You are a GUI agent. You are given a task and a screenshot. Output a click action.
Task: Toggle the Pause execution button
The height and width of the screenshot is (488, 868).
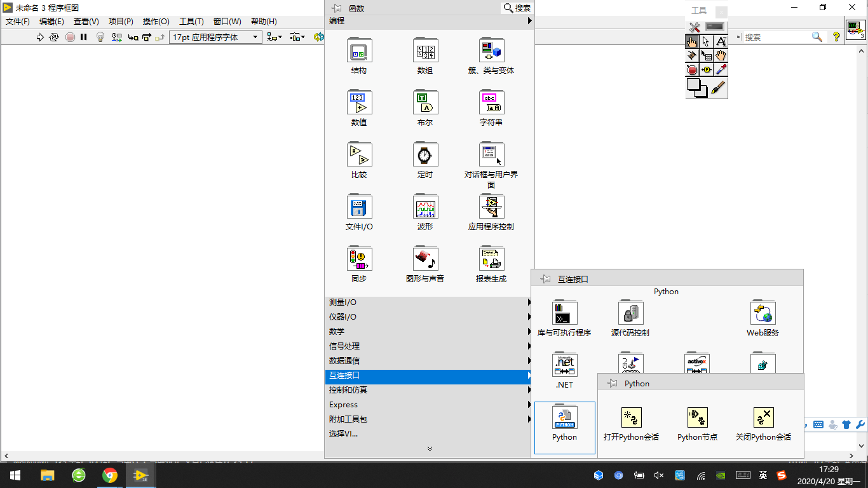(x=83, y=36)
